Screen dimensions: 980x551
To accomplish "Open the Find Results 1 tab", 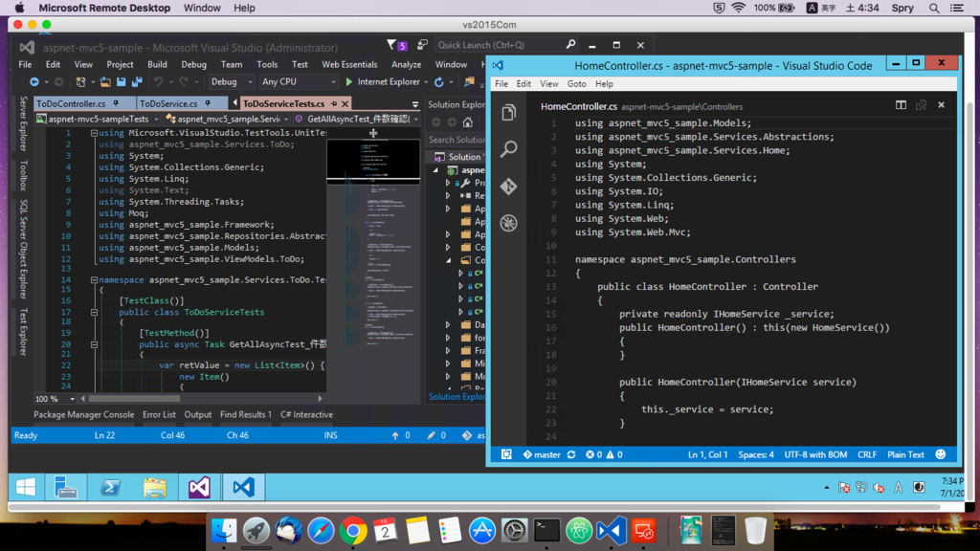I will [246, 414].
